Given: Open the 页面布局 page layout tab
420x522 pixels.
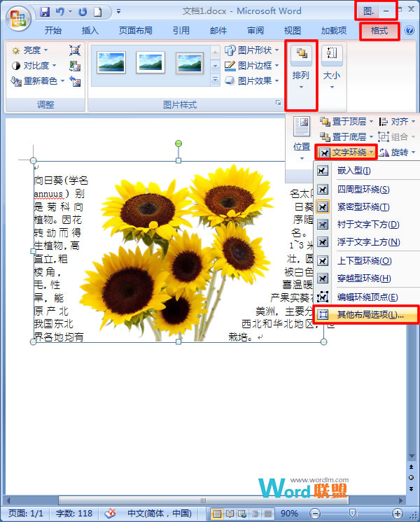Looking at the screenshot, I should point(136,31).
